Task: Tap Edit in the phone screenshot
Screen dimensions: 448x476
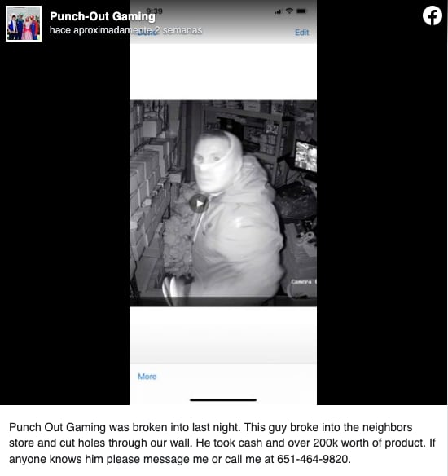Action: tap(302, 33)
